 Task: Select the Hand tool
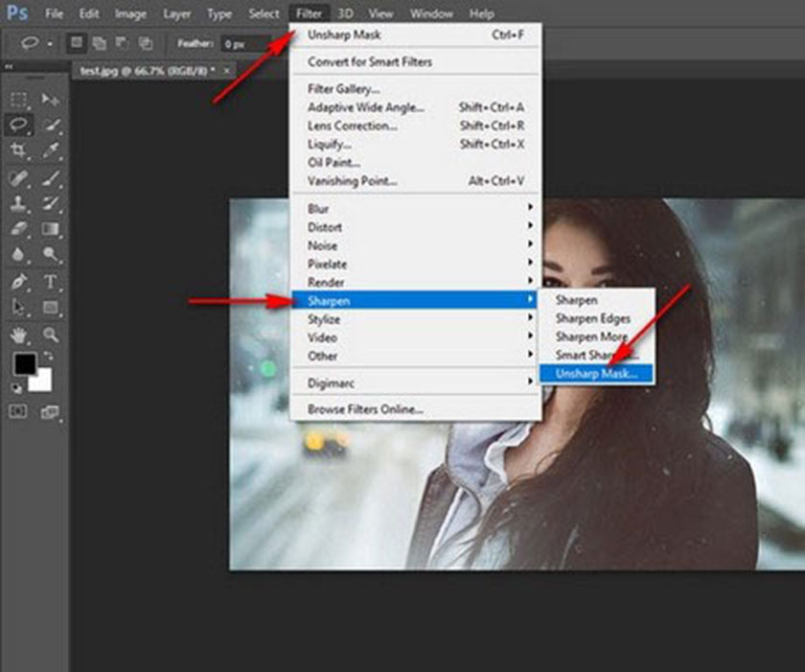19,336
